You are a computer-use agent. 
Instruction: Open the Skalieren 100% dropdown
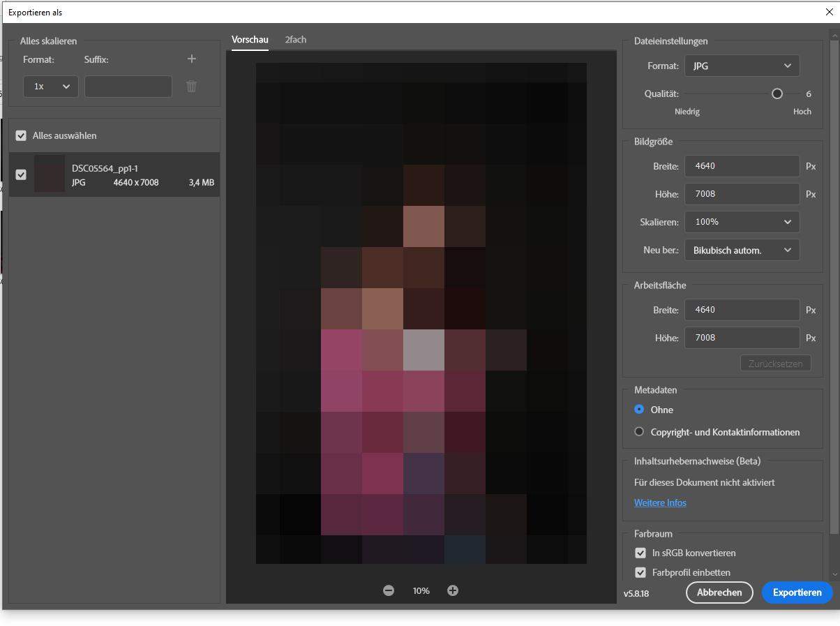point(742,222)
